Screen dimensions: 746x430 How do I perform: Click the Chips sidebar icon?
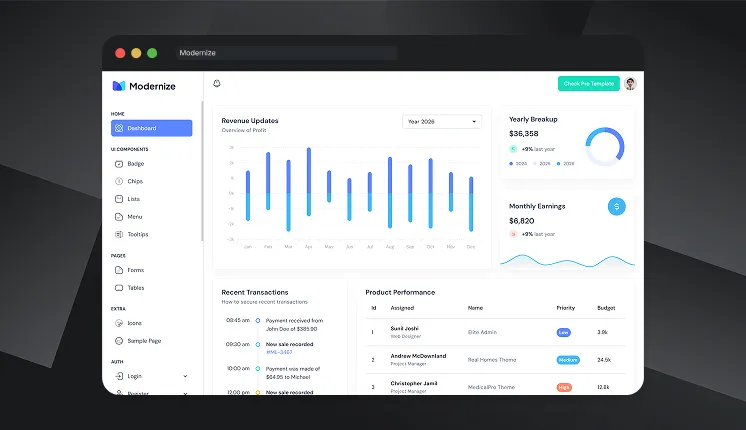pyautogui.click(x=119, y=181)
